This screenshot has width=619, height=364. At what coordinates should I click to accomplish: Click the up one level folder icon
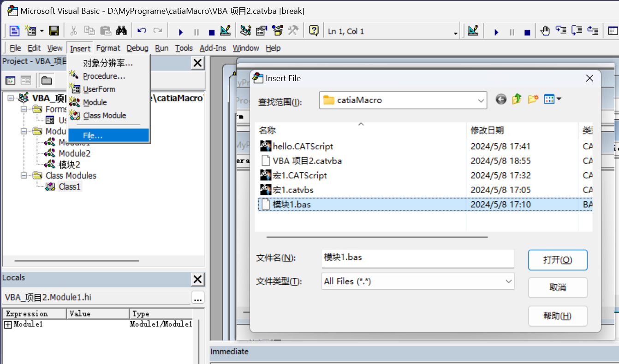coord(517,99)
